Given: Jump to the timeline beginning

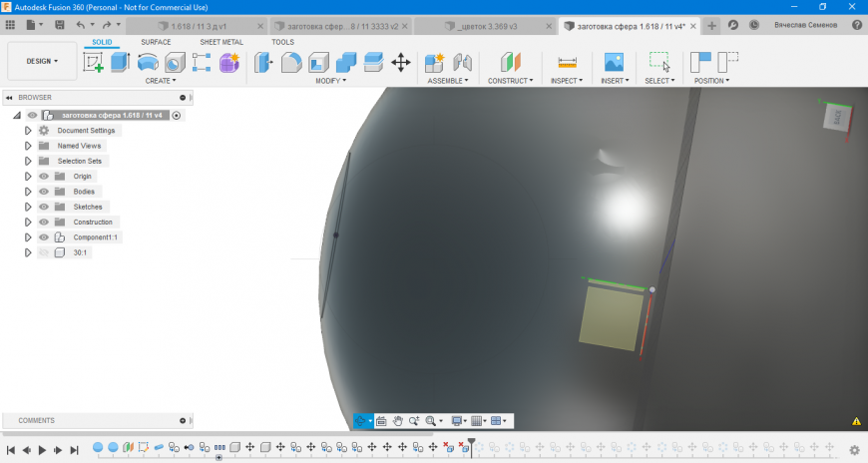Looking at the screenshot, I should pos(11,450).
